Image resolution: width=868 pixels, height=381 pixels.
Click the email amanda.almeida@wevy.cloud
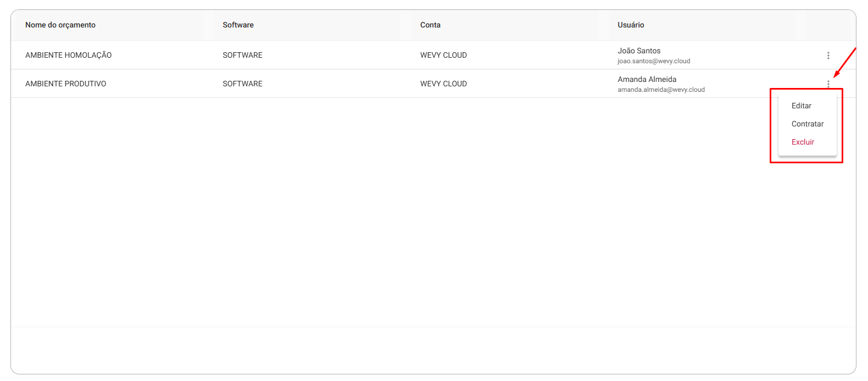(661, 90)
